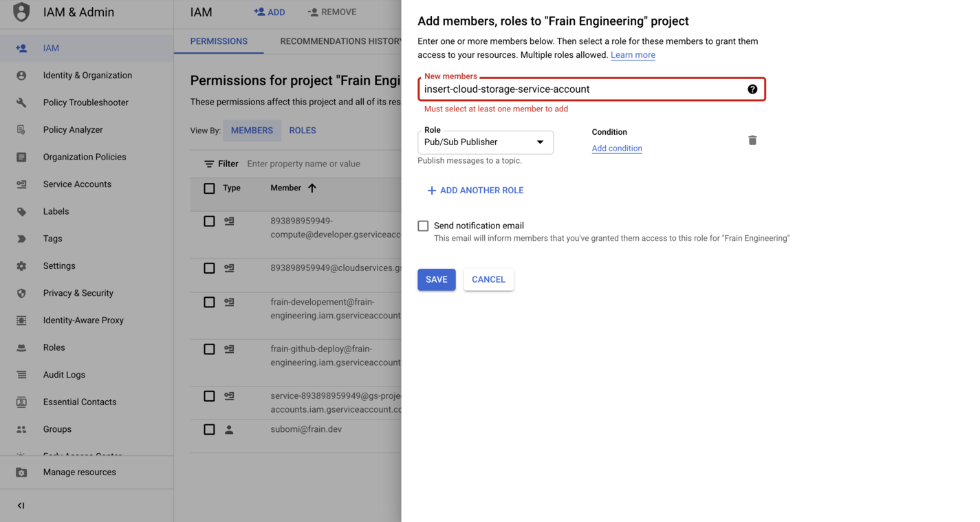Check the select-all members checkbox in header
Screen dimensions: 980x522
209,188
